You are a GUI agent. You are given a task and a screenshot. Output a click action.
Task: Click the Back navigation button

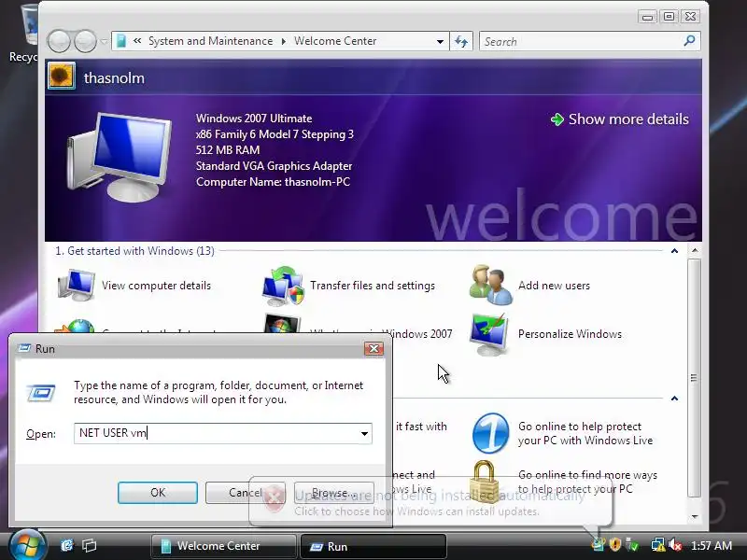tap(60, 41)
